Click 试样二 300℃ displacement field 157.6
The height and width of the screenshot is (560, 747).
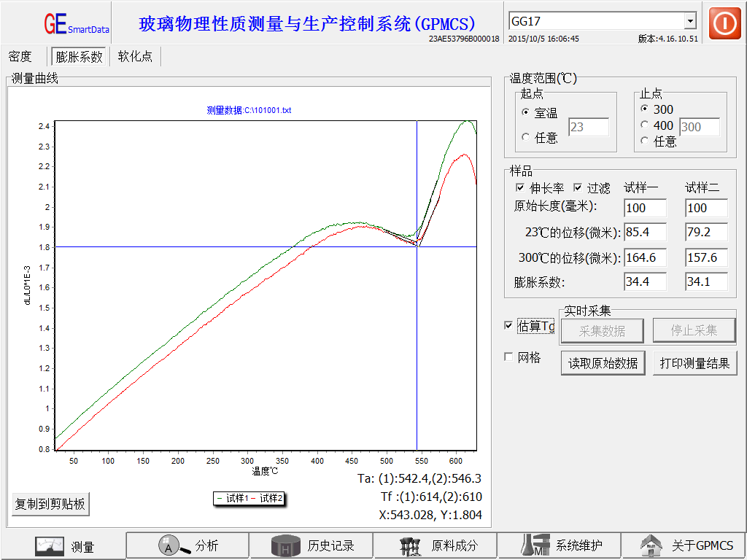coord(706,257)
